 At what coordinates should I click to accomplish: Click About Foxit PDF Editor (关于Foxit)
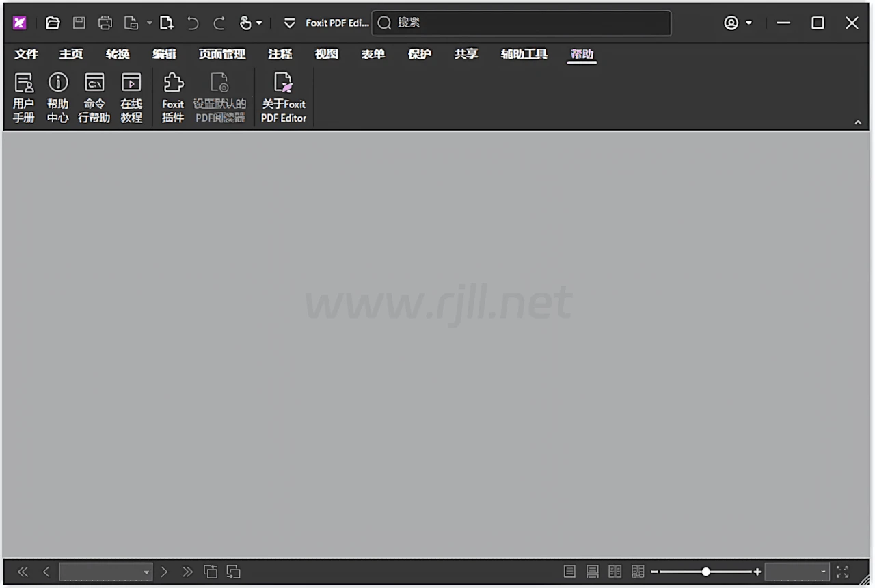coord(283,98)
